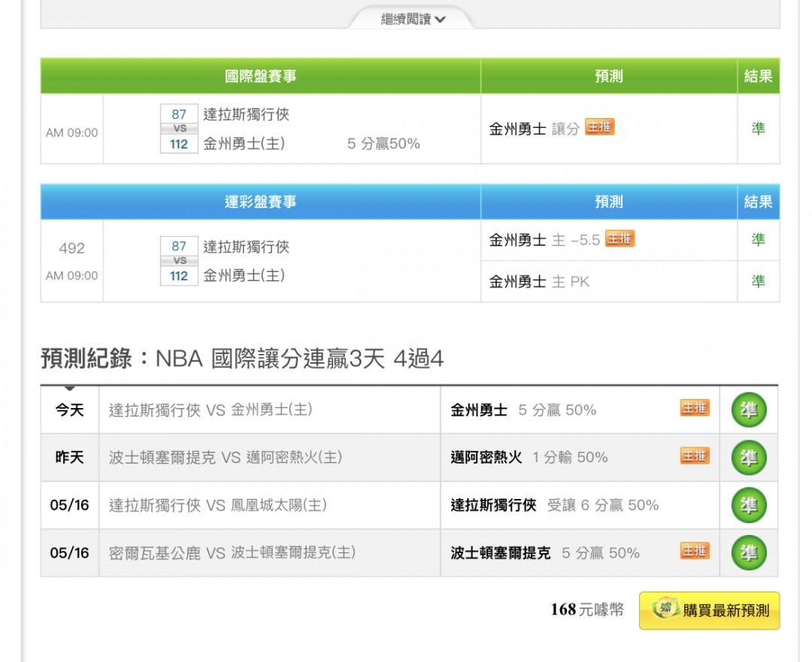Image resolution: width=812 pixels, height=662 pixels.
Task: Click the 準 result in the 國際盤賽事 row
Action: pos(758,128)
